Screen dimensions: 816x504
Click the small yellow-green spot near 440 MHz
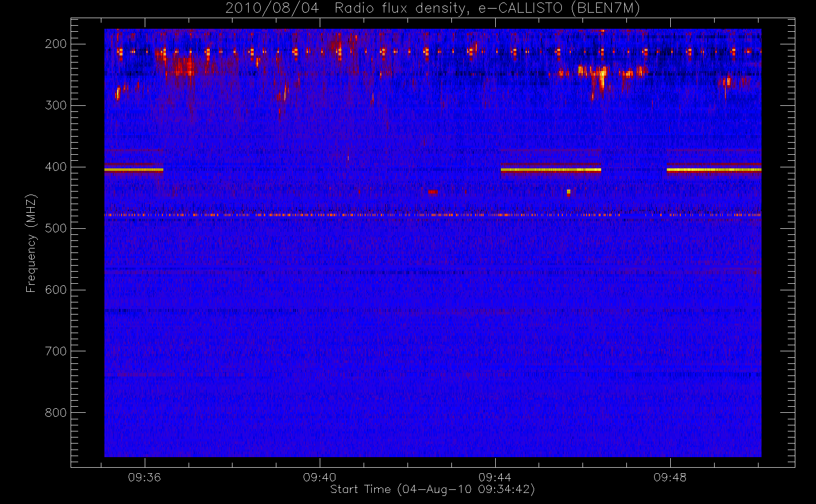(568, 192)
